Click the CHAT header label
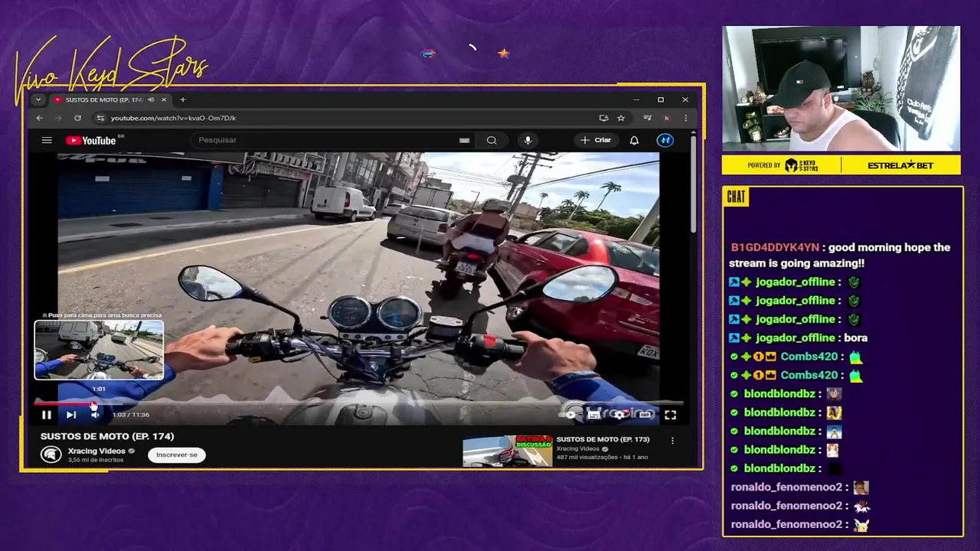The width and height of the screenshot is (980, 551). coord(736,197)
